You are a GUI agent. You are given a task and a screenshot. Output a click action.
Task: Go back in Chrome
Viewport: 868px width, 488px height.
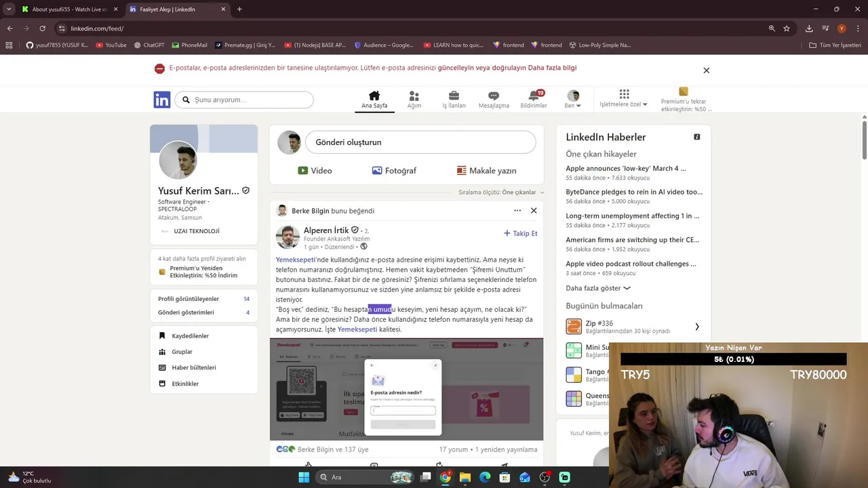click(9, 28)
